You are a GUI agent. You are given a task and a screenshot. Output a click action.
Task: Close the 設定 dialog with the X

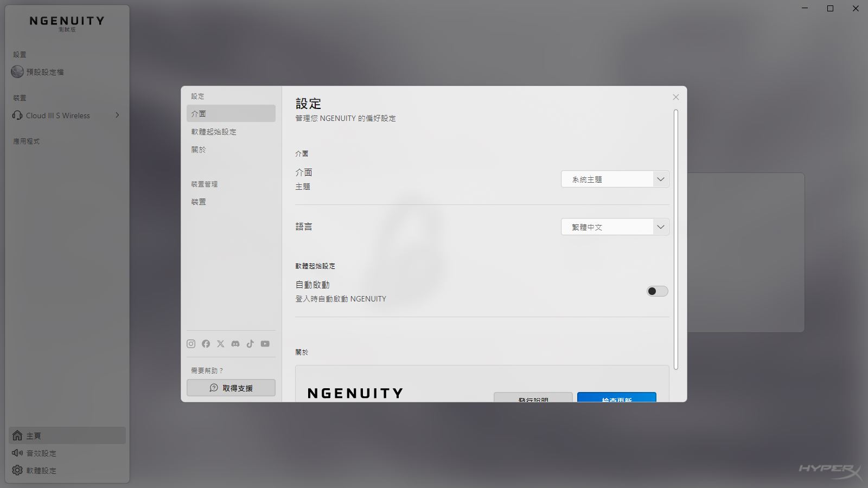click(675, 97)
